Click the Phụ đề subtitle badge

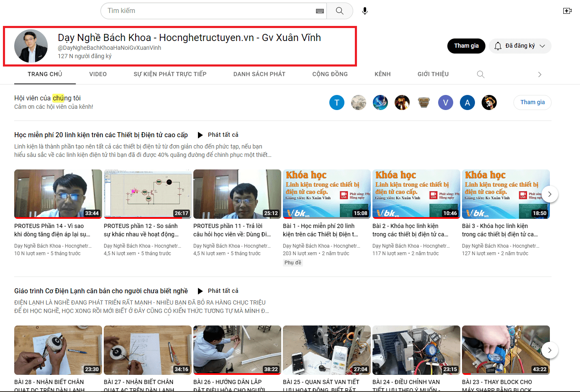pos(293,263)
